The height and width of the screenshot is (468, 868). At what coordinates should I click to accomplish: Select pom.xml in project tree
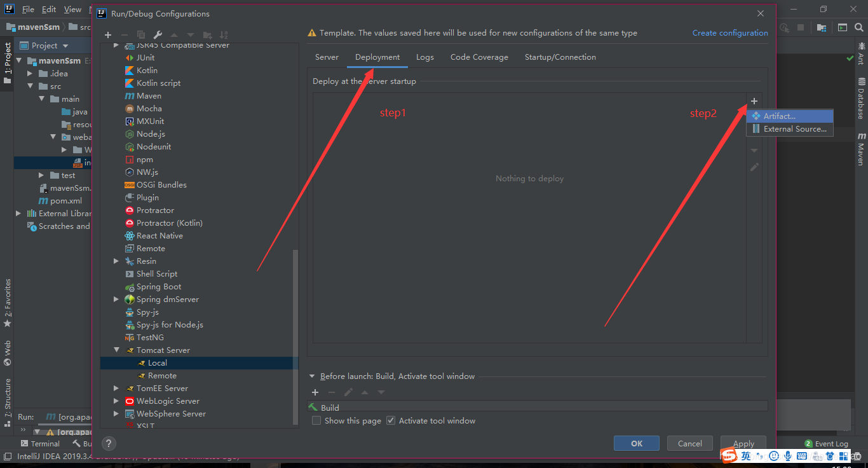[x=60, y=201]
